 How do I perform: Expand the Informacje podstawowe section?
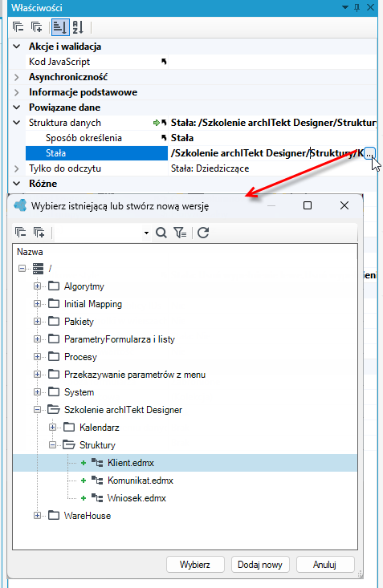[17, 92]
